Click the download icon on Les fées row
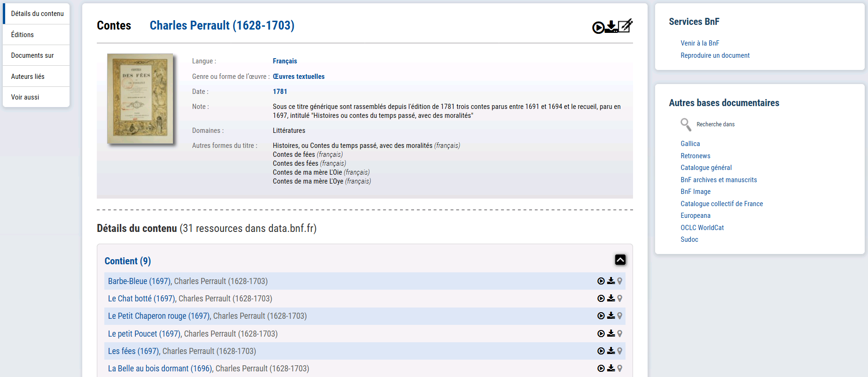This screenshot has width=868, height=377. 611,351
